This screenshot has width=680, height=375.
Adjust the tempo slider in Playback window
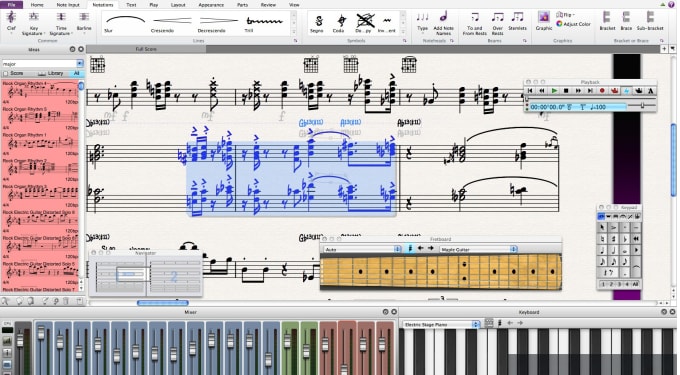tap(642, 105)
